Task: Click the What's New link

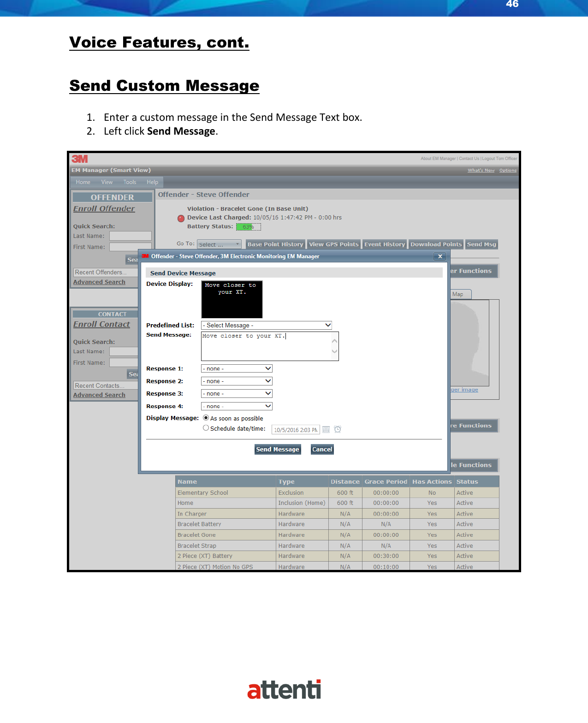Action: click(481, 170)
